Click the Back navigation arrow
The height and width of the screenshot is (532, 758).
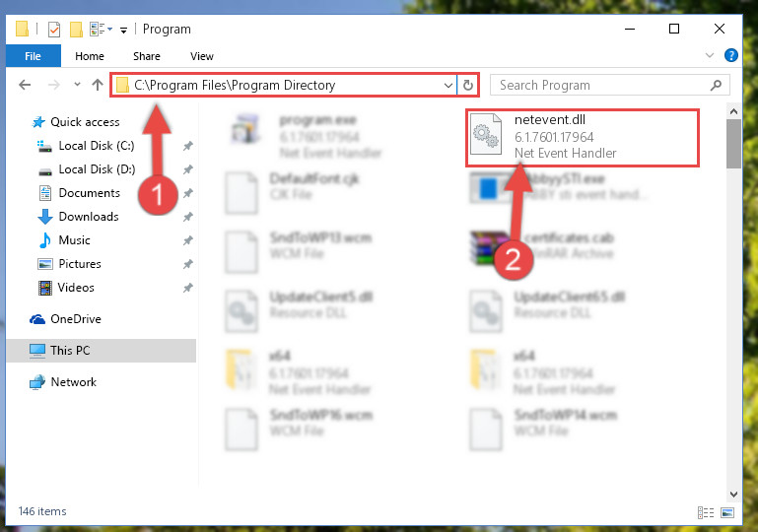(25, 86)
